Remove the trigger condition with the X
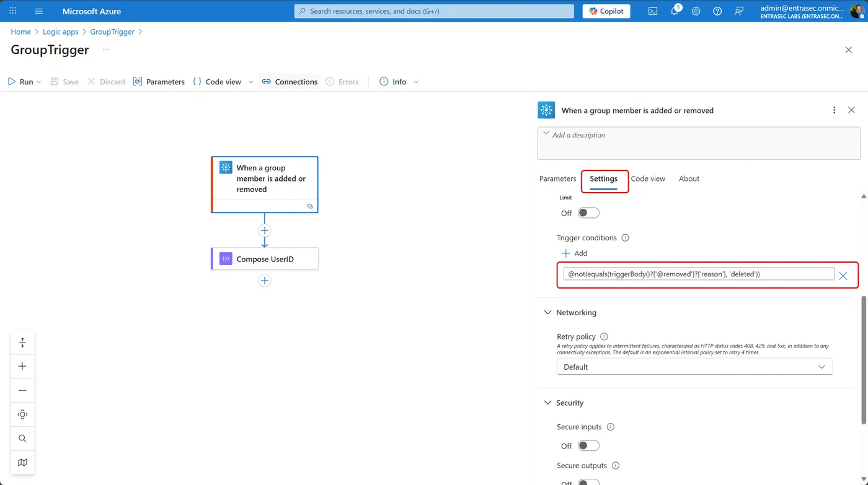Screen dimensions: 868x485 843,276
